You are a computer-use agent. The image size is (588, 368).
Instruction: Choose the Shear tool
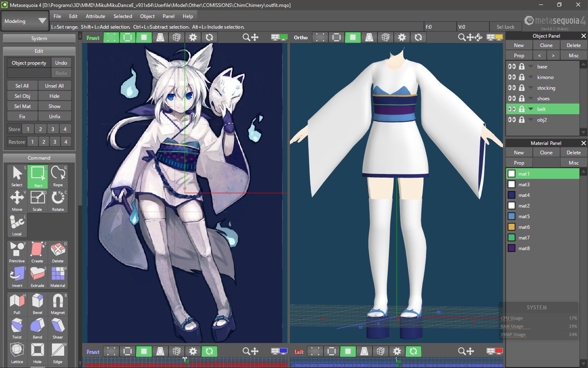pyautogui.click(x=58, y=329)
